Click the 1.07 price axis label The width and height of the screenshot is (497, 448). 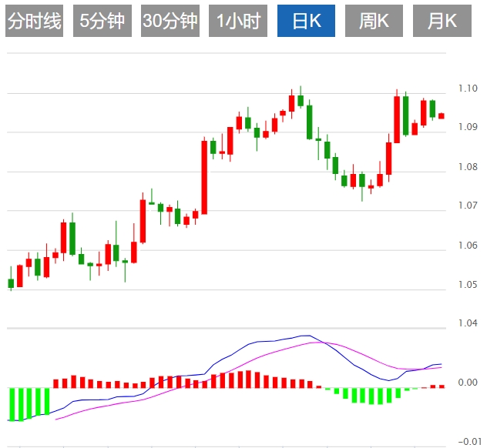(x=468, y=206)
